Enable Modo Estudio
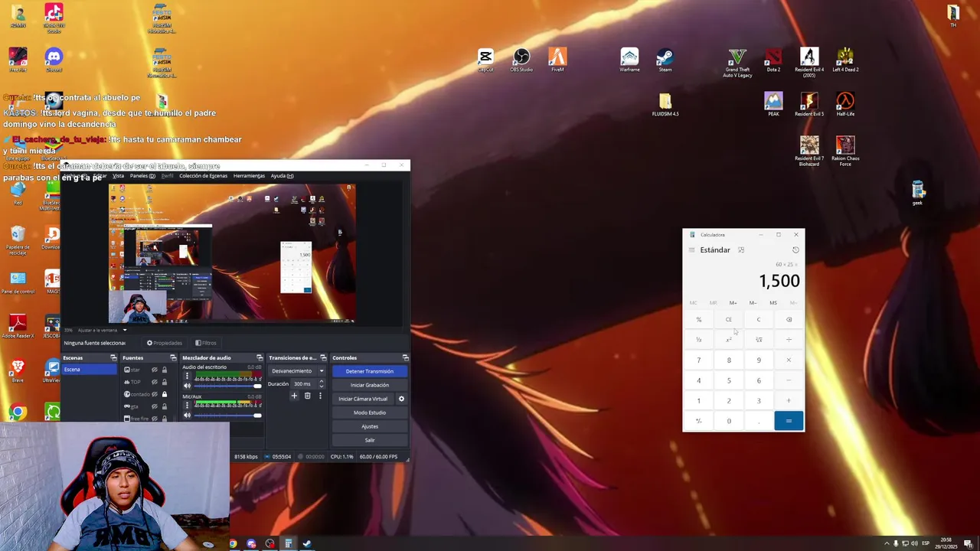Image resolution: width=980 pixels, height=551 pixels. [369, 412]
